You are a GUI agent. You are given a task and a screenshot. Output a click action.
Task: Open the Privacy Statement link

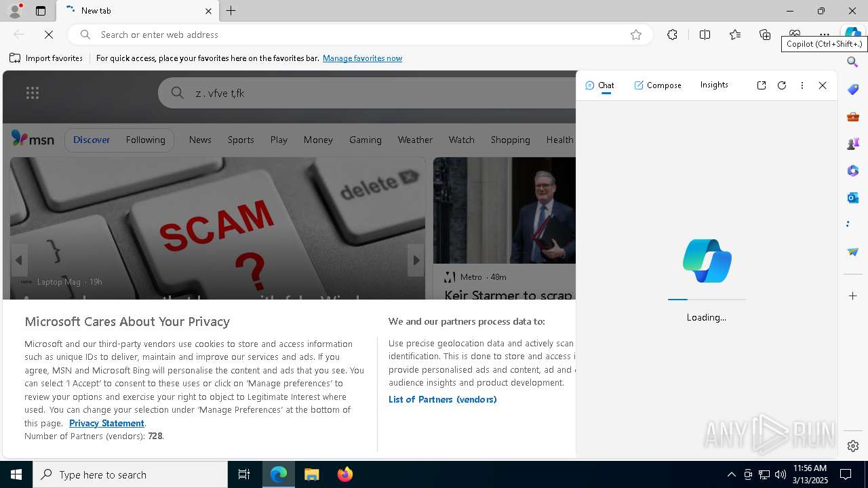click(106, 423)
